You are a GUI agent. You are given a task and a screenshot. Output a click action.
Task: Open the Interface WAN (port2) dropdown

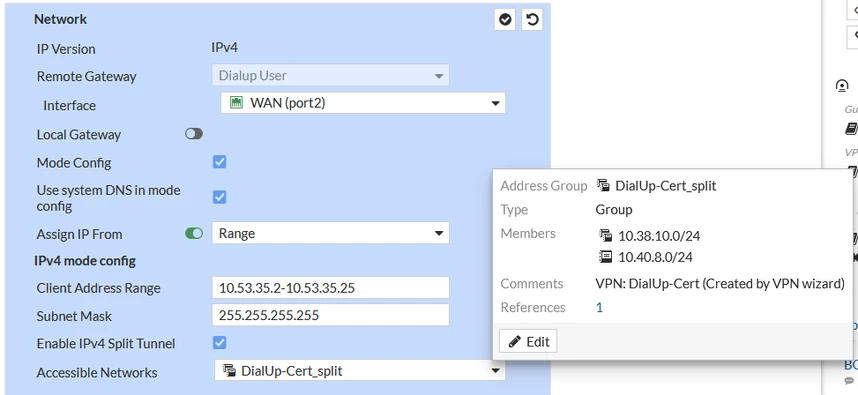point(363,103)
